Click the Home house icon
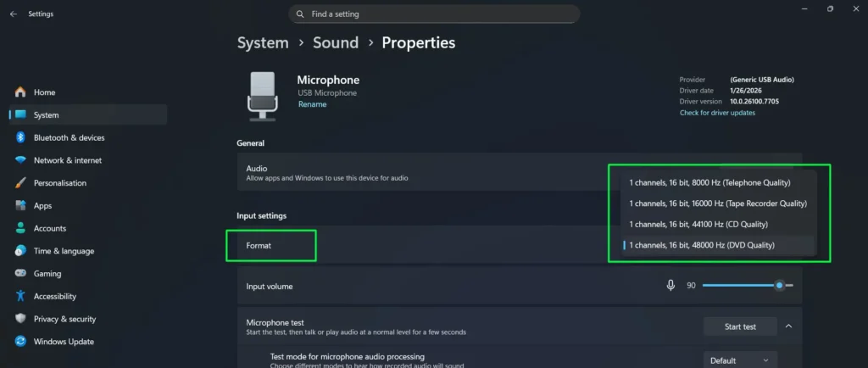Viewport: 868px width, 368px height. tap(20, 92)
